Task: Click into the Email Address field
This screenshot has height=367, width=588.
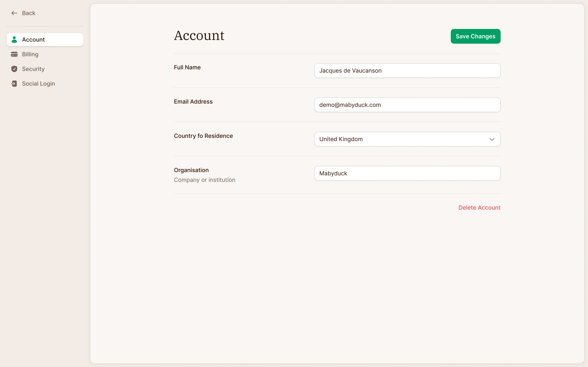Action: tap(408, 105)
